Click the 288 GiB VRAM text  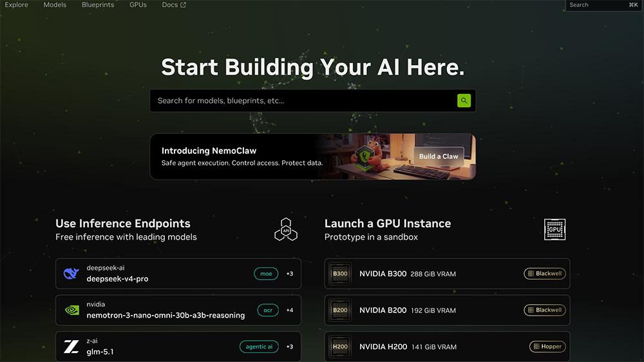click(433, 274)
